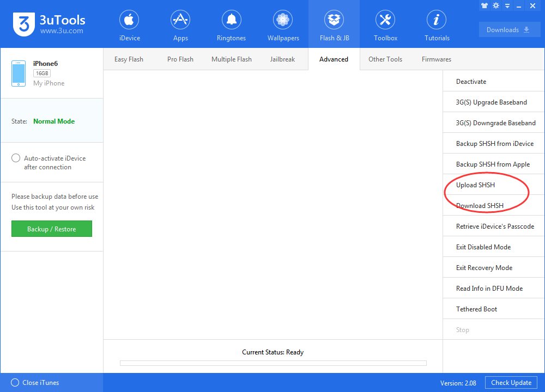Select 3G(S) Downgrade Baseband
The height and width of the screenshot is (392, 545).
point(494,122)
